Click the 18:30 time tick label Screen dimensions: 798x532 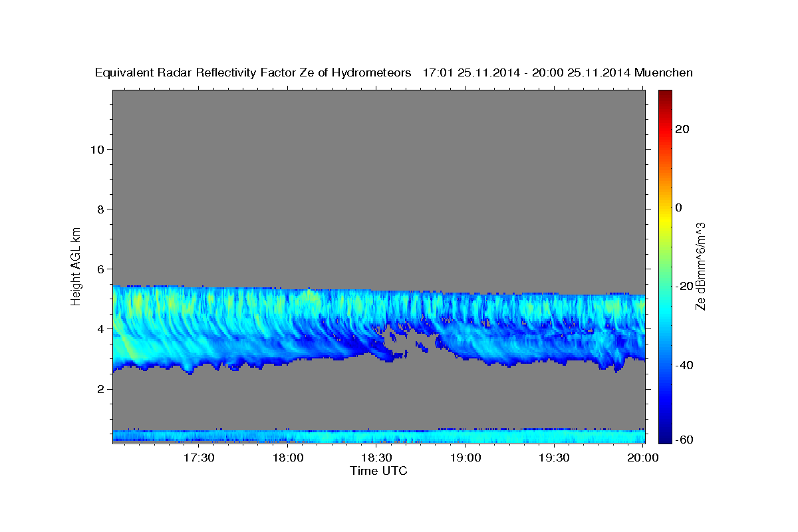point(376,458)
